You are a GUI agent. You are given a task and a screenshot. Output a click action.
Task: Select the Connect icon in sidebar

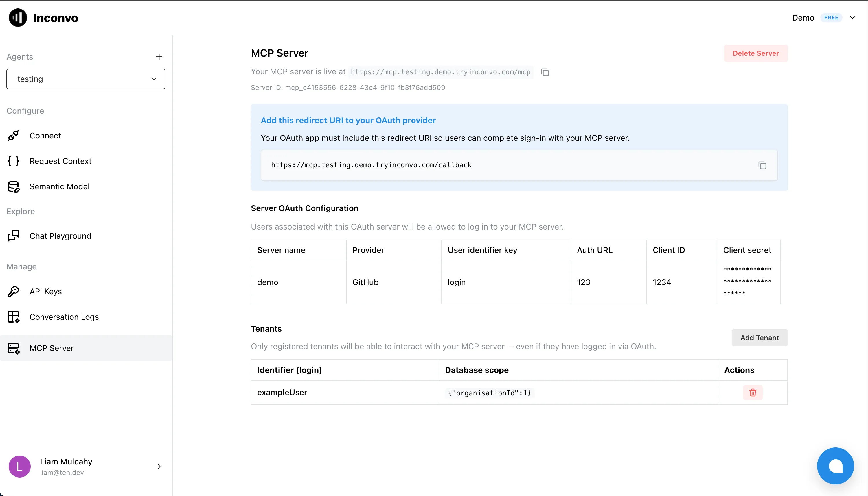13,136
